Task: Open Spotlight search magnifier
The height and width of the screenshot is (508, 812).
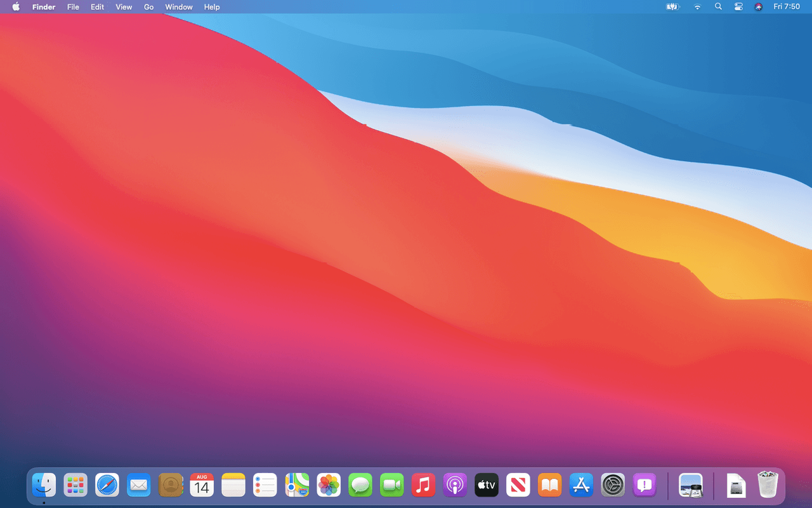Action: point(718,7)
